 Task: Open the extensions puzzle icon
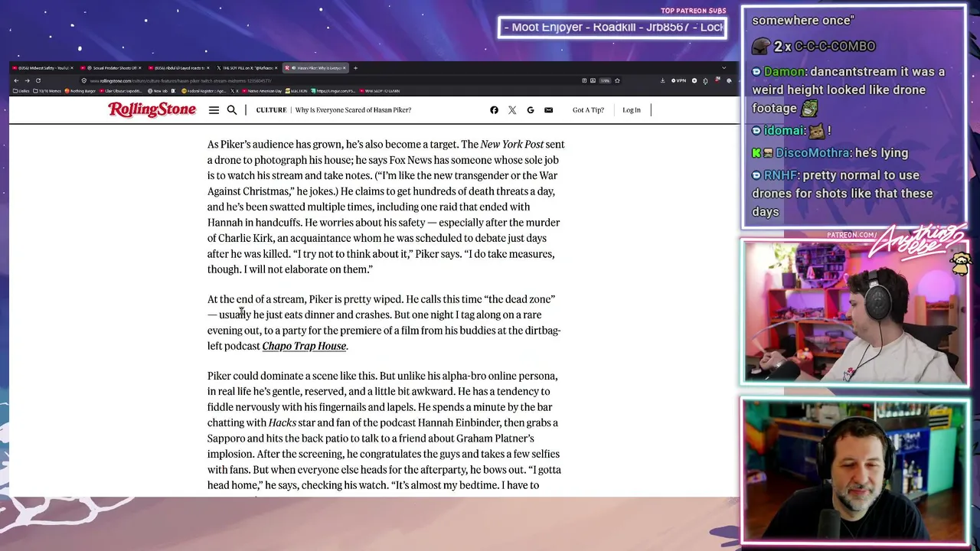click(705, 80)
